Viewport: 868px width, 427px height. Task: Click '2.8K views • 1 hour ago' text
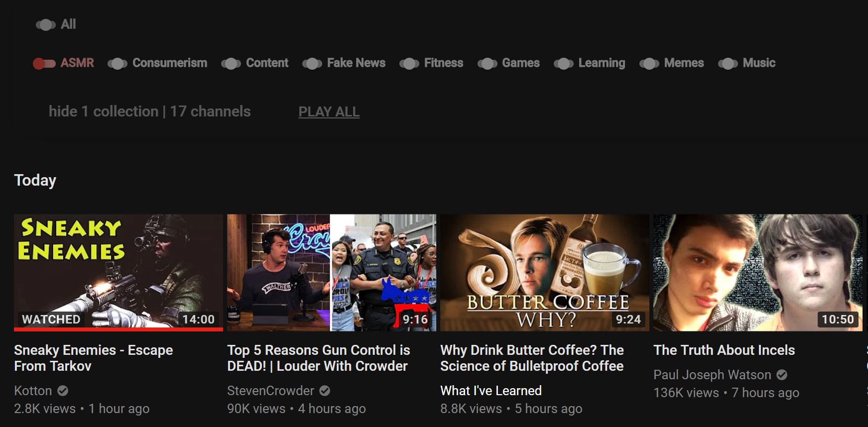tap(82, 409)
